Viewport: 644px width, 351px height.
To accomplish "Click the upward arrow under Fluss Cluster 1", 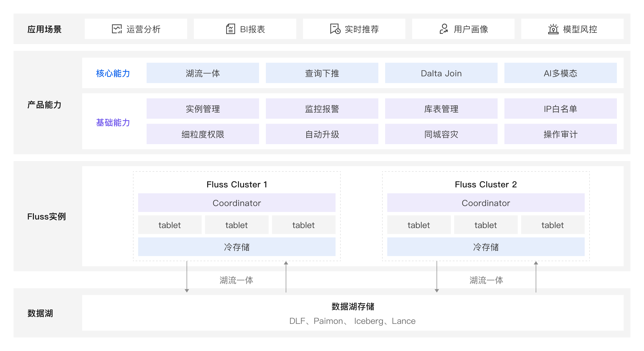I will click(x=286, y=277).
